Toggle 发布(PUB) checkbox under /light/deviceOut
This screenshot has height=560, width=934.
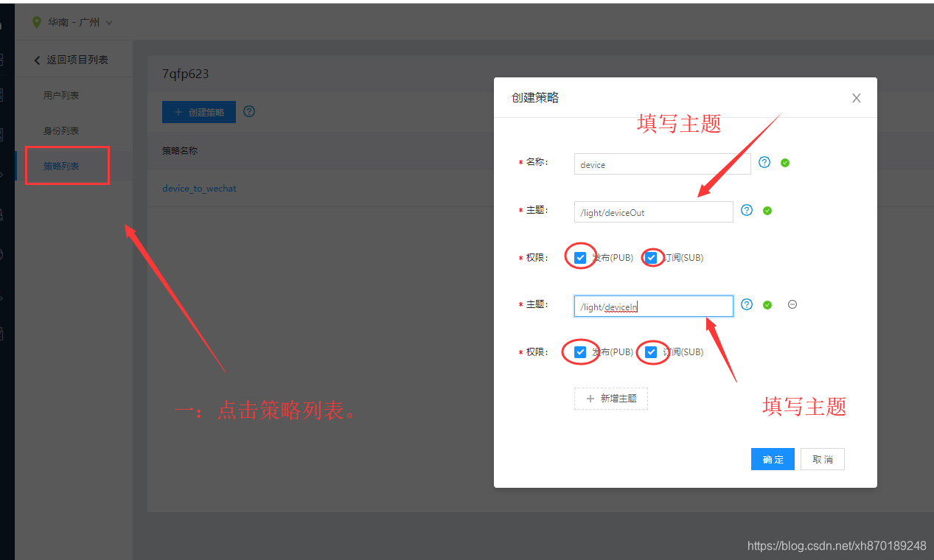[x=580, y=258]
